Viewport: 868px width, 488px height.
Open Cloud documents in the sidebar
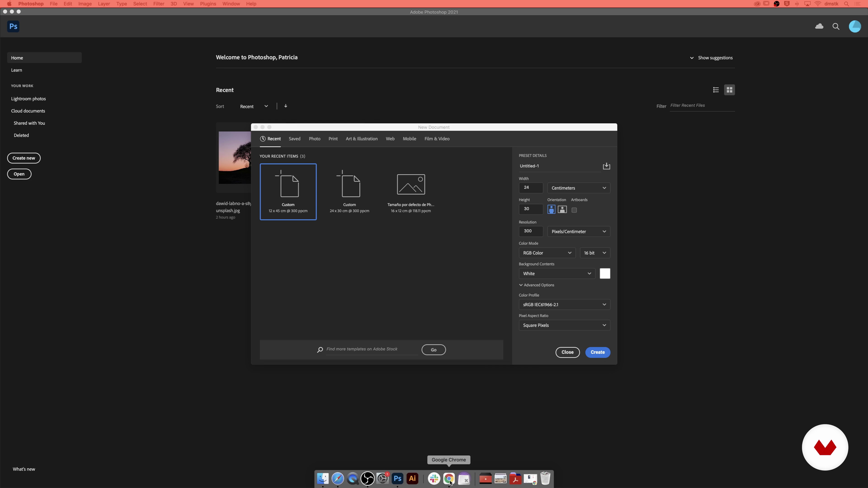[x=28, y=111]
